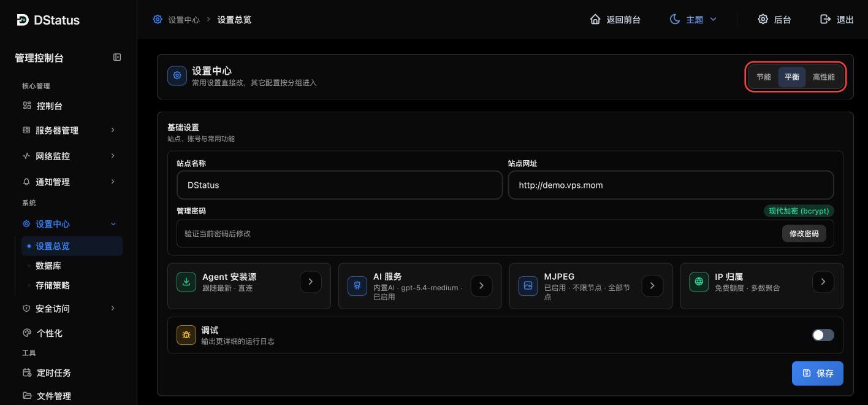Click the logout arrow icon beside 退出

tap(826, 19)
